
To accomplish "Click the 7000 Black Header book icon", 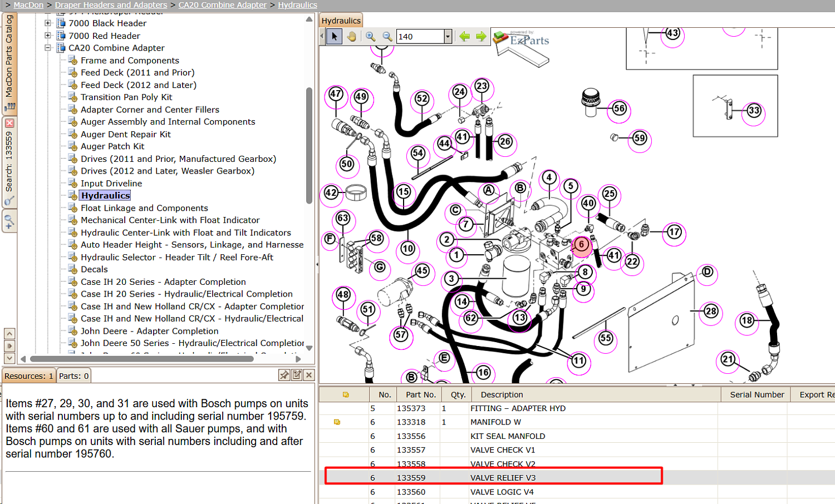I will 61,23.
